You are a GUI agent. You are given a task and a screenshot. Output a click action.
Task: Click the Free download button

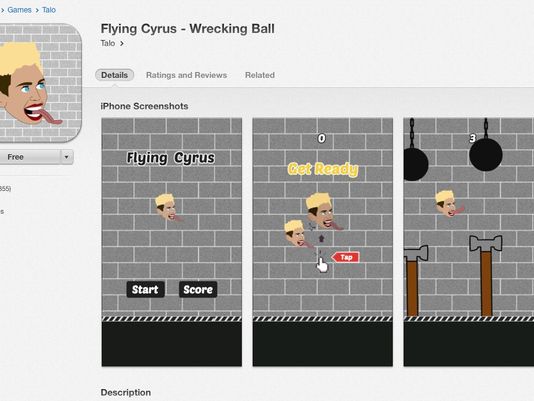pos(30,157)
